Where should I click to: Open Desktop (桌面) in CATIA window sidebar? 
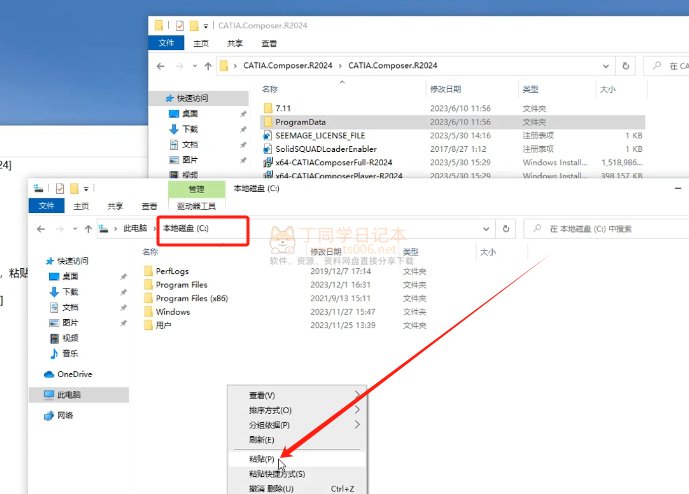click(x=190, y=113)
